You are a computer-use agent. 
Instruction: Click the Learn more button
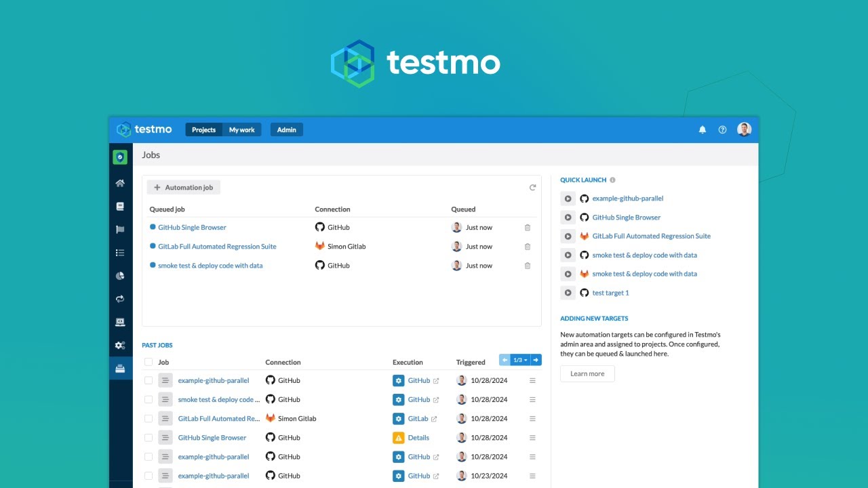click(587, 373)
